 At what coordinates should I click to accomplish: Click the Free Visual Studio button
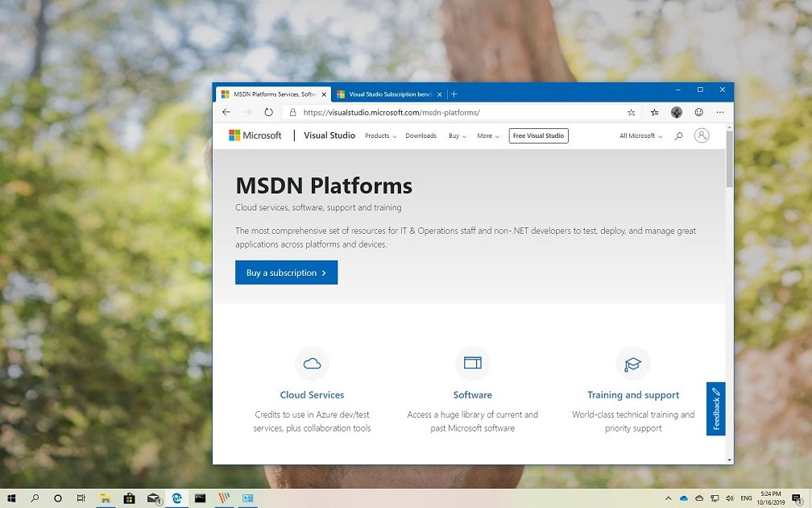click(538, 135)
